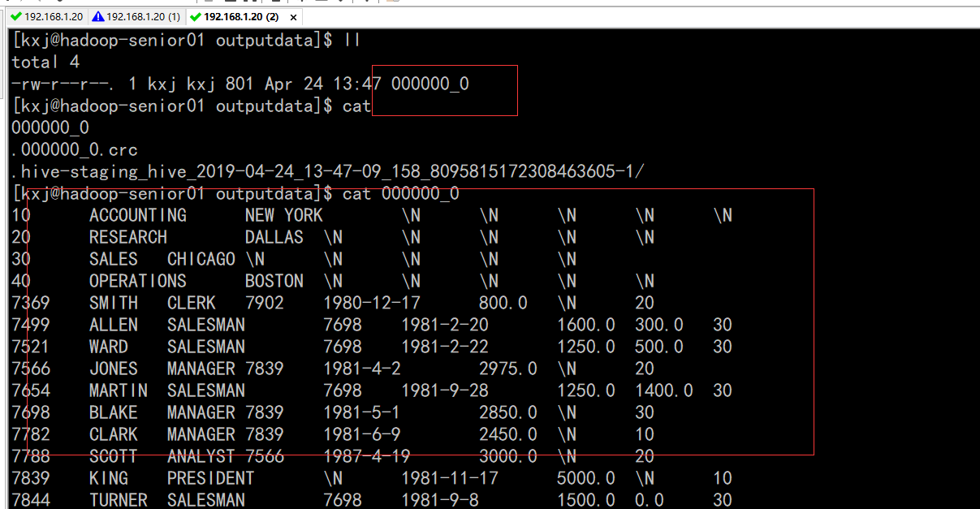Viewport: 980px width, 509px height.
Task: Click employee name 'CLARK'
Action: [x=114, y=434]
